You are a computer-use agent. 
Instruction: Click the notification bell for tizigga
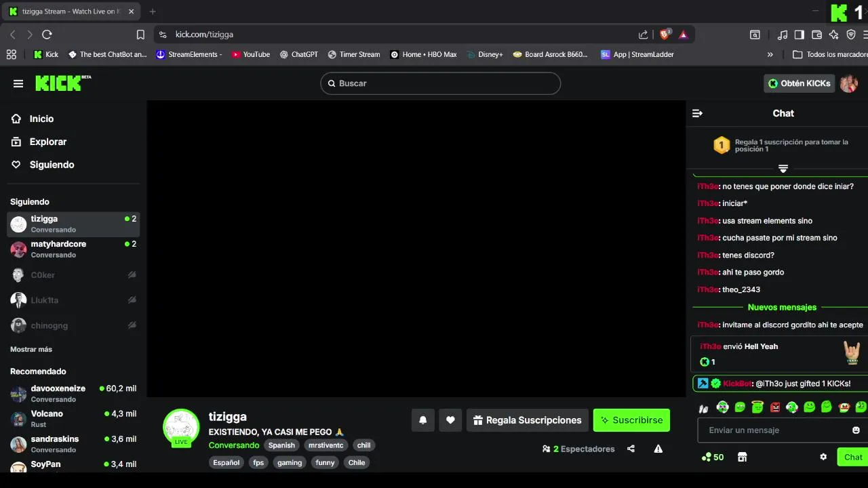[x=423, y=420]
